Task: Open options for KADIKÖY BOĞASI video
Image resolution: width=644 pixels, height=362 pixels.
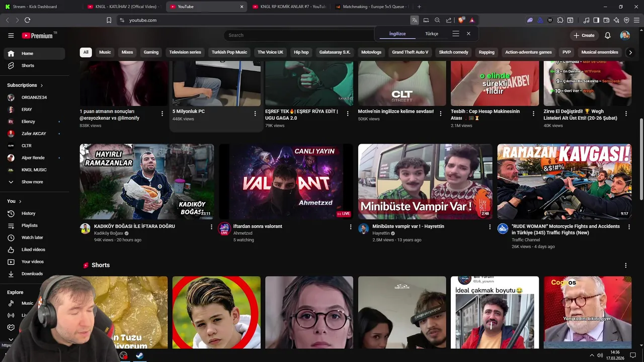Action: 211,227
